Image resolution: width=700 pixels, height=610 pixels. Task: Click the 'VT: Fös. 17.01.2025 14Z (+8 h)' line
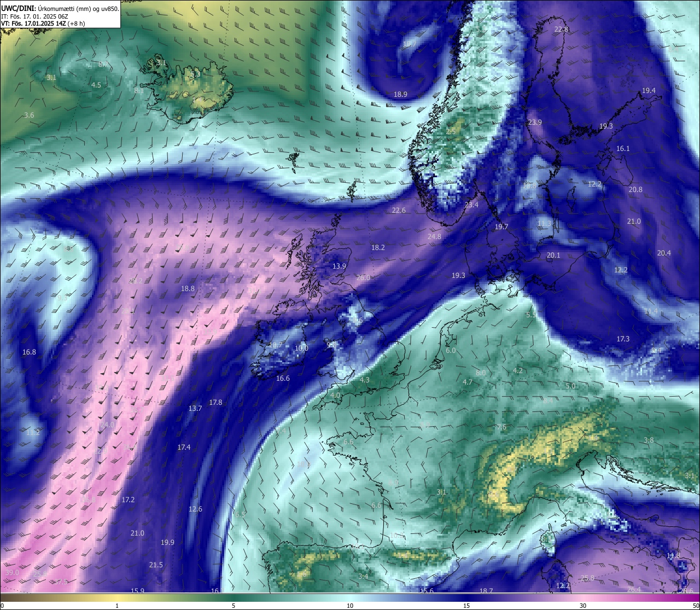(x=43, y=24)
